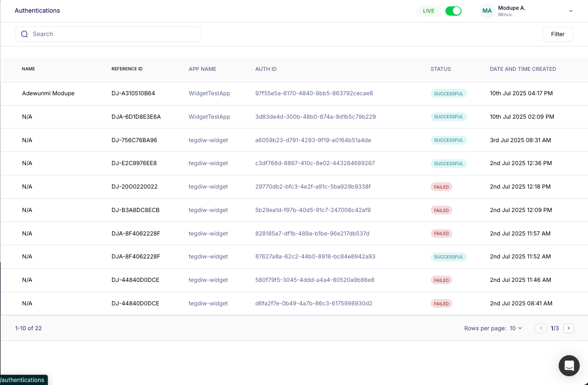
Task: Click the LIVE badge label
Action: 428,11
